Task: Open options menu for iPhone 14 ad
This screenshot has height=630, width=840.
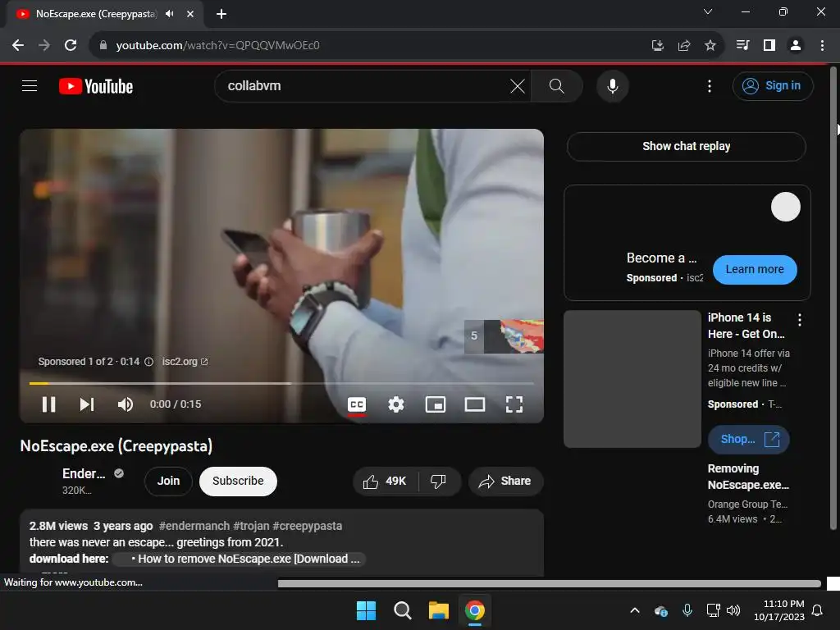Action: click(800, 320)
